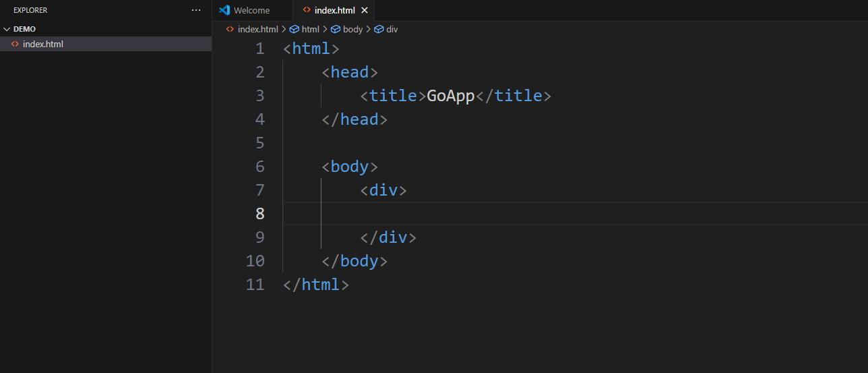
Task: Click the cube icon before div breadcrumb
Action: tap(379, 29)
